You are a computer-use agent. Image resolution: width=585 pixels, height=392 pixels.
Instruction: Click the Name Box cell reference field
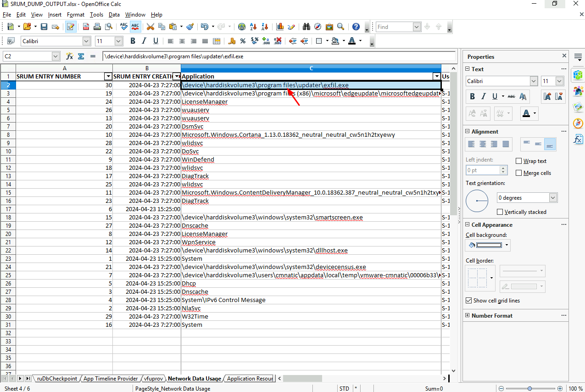tap(28, 56)
